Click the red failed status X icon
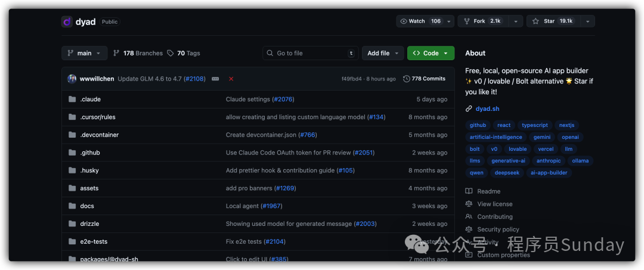 (x=231, y=79)
